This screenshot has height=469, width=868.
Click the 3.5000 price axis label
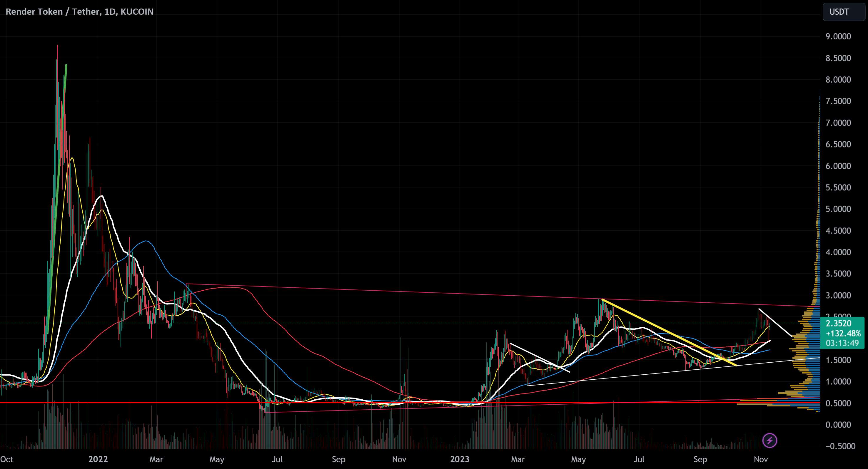click(x=838, y=274)
